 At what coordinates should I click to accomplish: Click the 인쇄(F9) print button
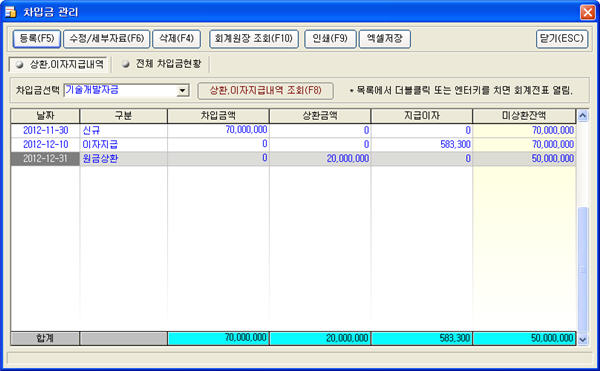point(330,39)
